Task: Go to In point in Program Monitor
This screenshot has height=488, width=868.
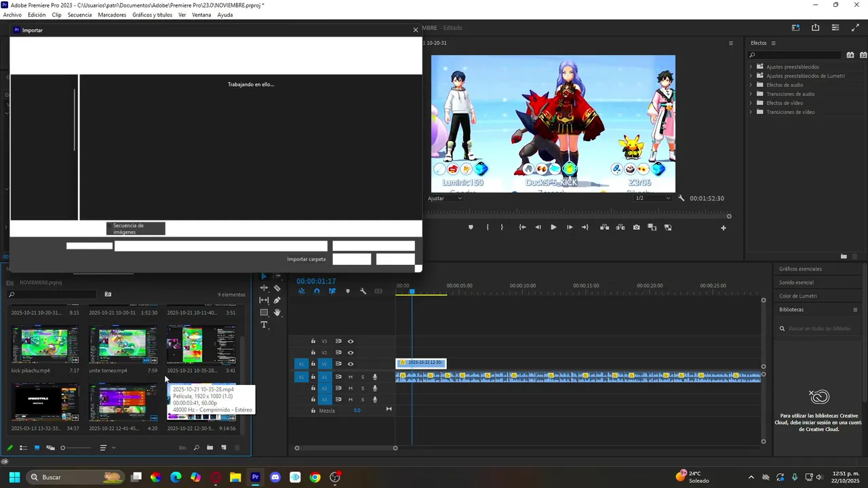Action: (522, 228)
